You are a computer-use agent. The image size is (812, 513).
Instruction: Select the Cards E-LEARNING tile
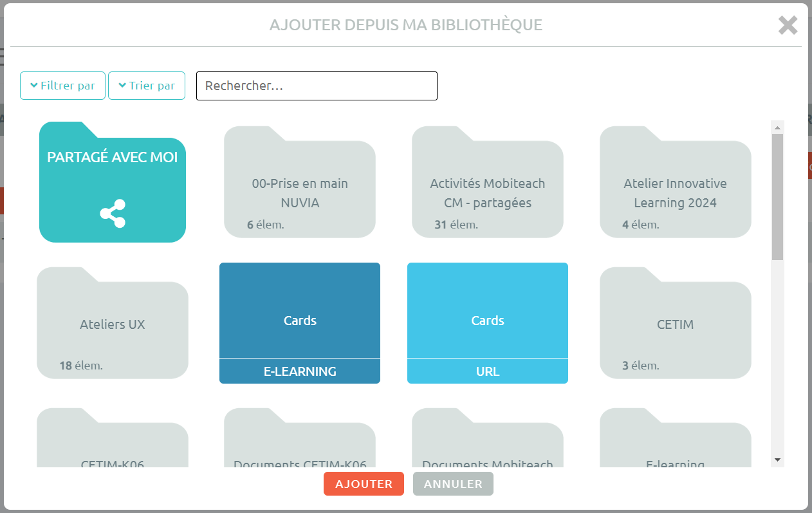[300, 323]
